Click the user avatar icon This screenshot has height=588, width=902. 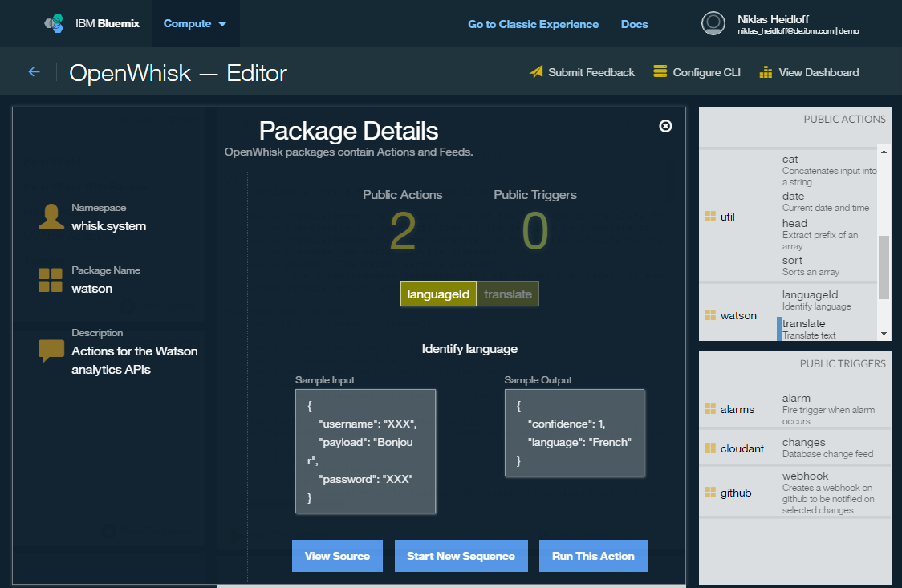point(713,23)
